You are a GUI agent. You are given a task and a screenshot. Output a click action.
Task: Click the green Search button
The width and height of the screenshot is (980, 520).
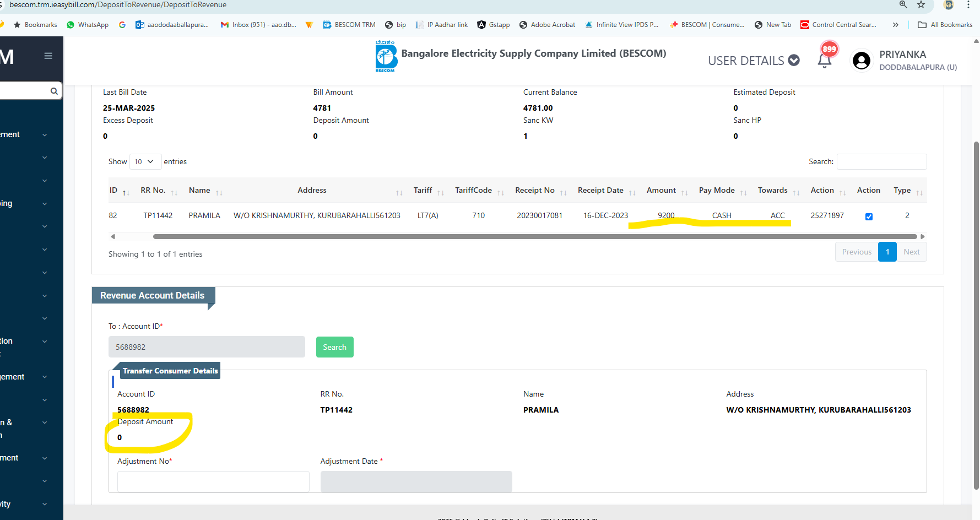(334, 347)
